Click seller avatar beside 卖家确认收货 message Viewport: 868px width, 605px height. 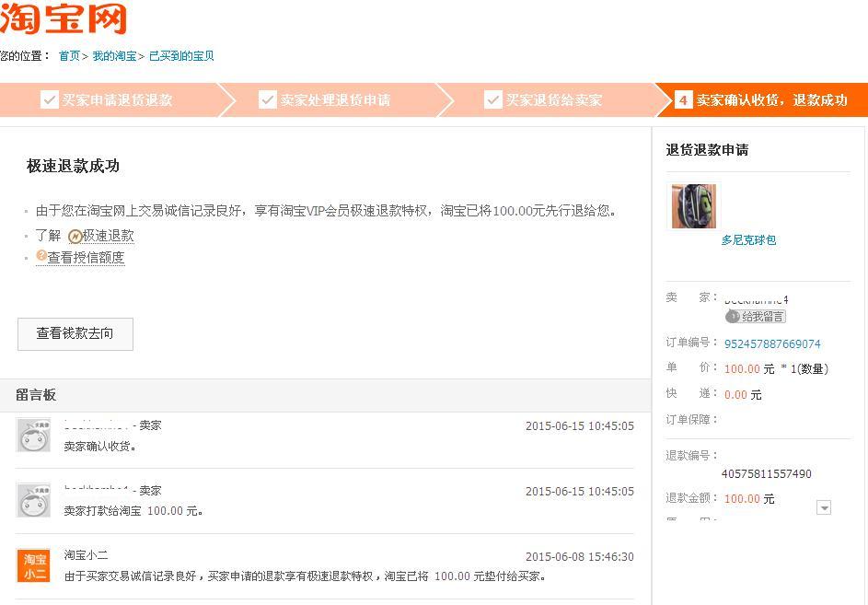click(x=34, y=435)
